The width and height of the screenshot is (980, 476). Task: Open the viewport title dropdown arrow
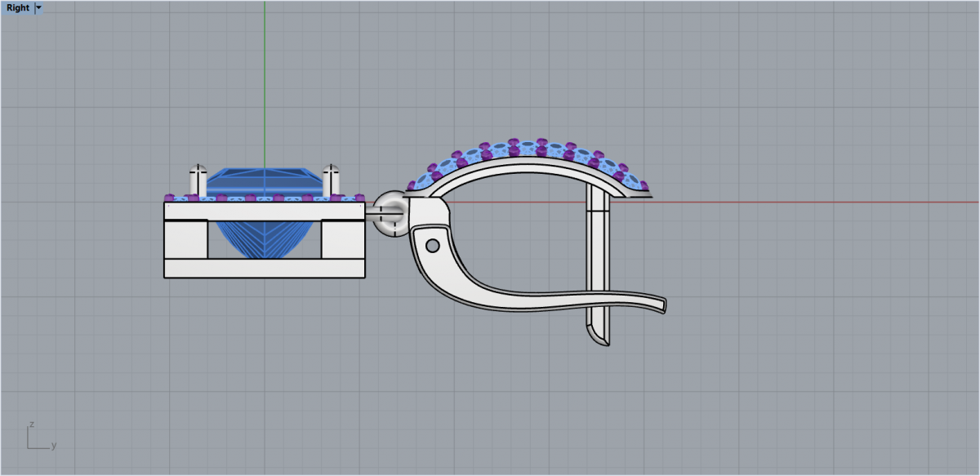39,8
